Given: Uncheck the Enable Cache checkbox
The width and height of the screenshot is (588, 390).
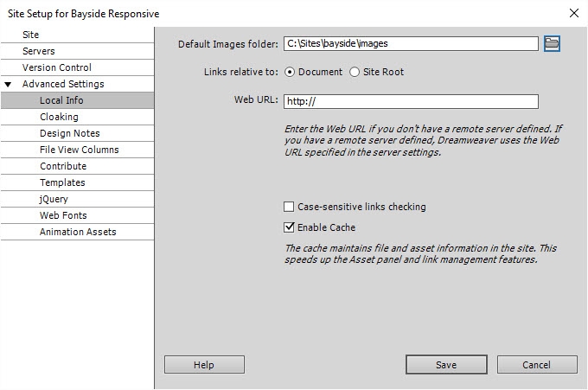Looking at the screenshot, I should tap(289, 227).
